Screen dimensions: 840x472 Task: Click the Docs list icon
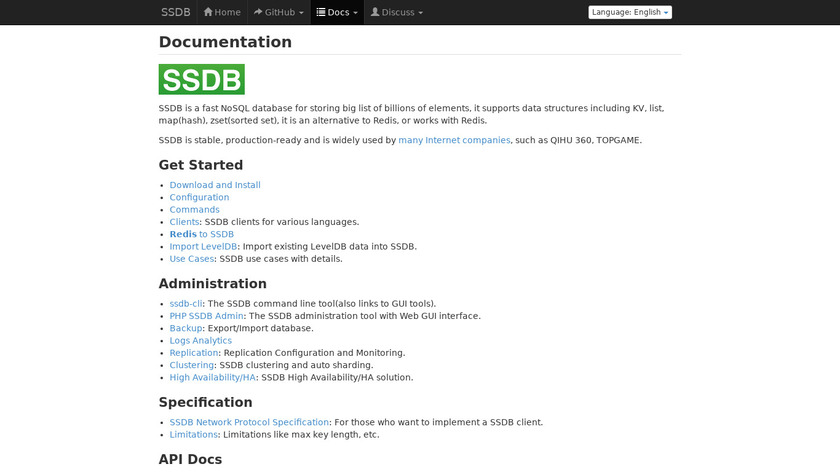coord(321,12)
